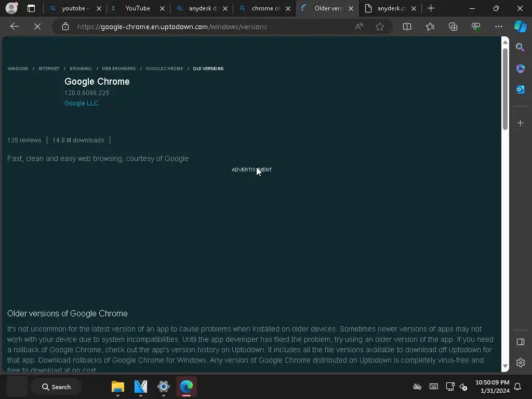Open Browser essentials heart icon

pos(476,26)
